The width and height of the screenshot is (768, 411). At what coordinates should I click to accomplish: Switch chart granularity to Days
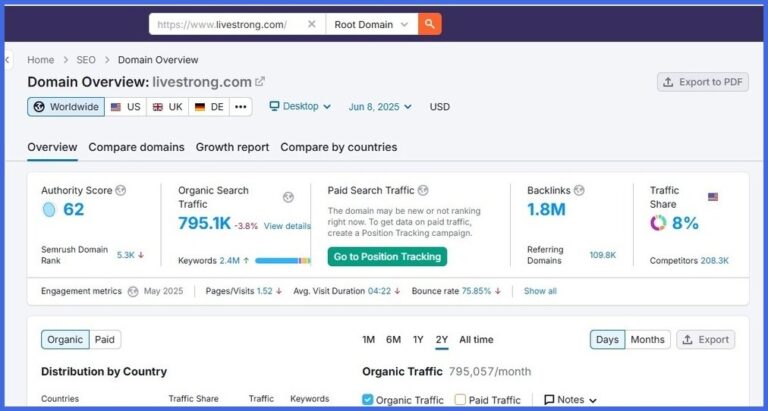(607, 339)
